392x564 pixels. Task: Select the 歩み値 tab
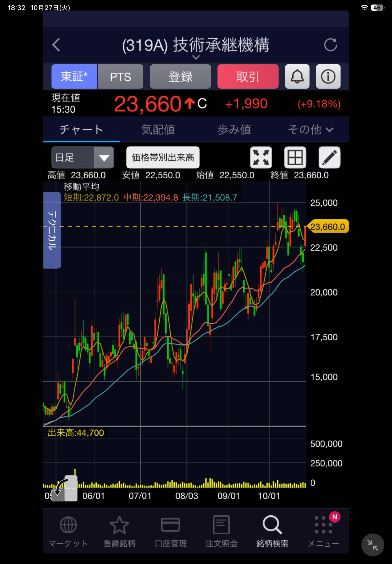234,129
